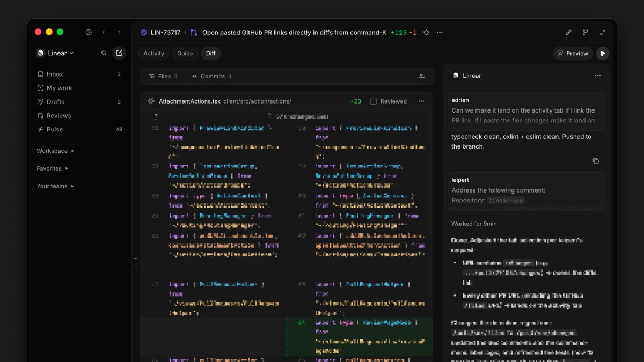This screenshot has height=362, width=644.
Task: Select the Diff tab
Action: click(211, 53)
